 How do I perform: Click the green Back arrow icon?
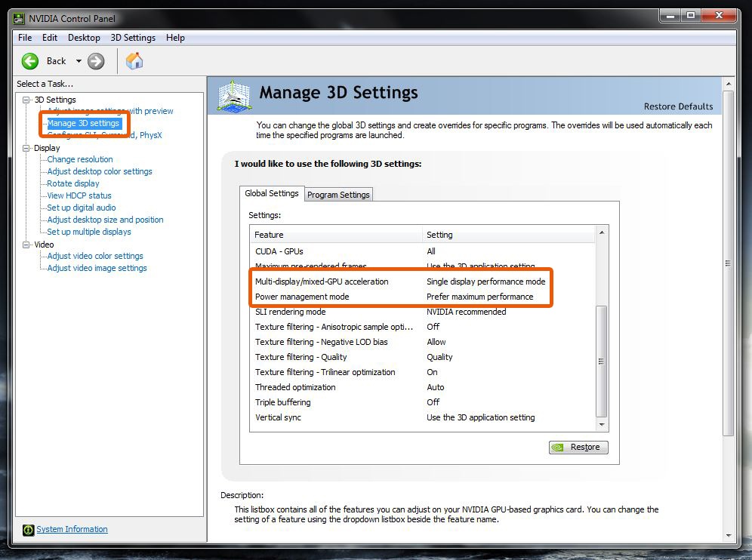click(x=30, y=61)
